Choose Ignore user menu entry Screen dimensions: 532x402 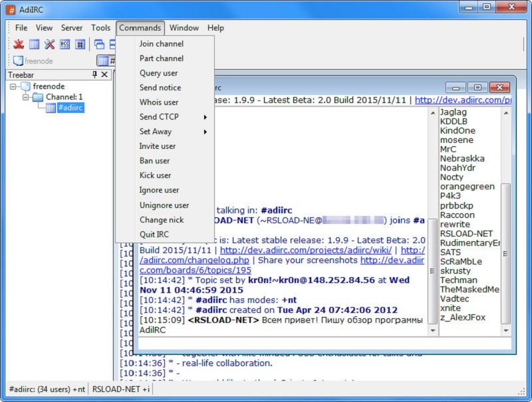pos(165,190)
